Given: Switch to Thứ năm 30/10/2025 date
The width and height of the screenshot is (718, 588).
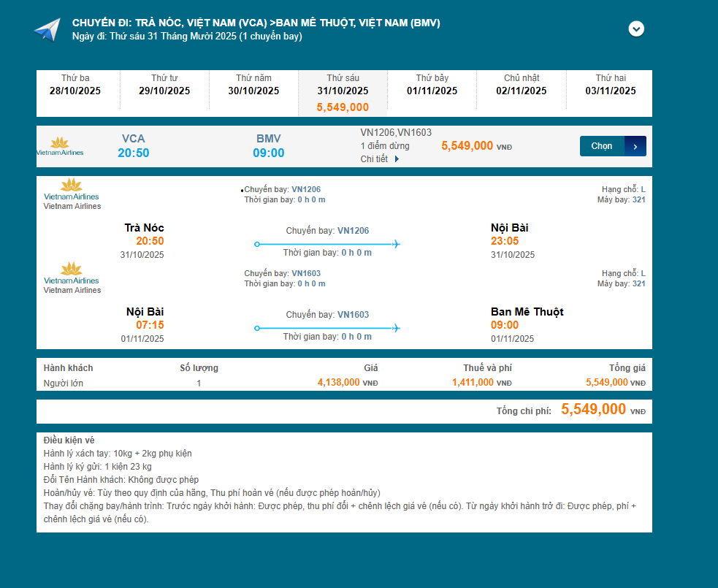Looking at the screenshot, I should click(x=253, y=85).
